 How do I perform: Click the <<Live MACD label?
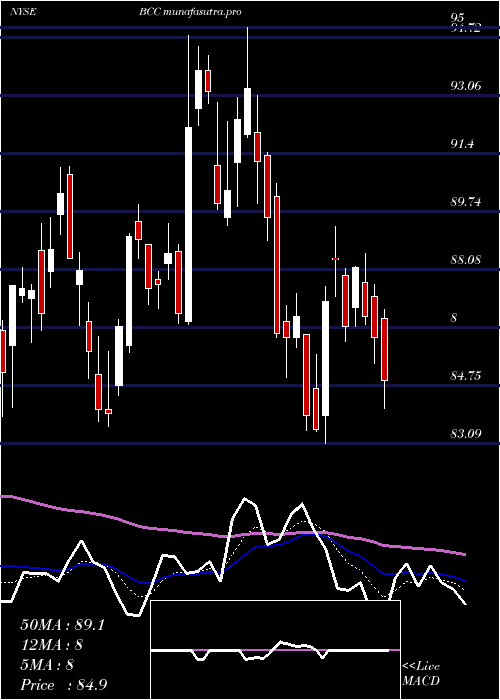(421, 674)
